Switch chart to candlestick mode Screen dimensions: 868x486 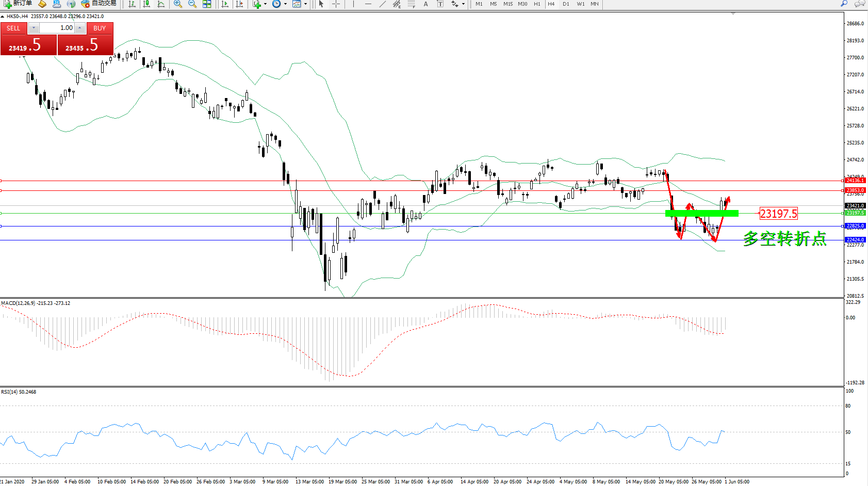pos(147,4)
